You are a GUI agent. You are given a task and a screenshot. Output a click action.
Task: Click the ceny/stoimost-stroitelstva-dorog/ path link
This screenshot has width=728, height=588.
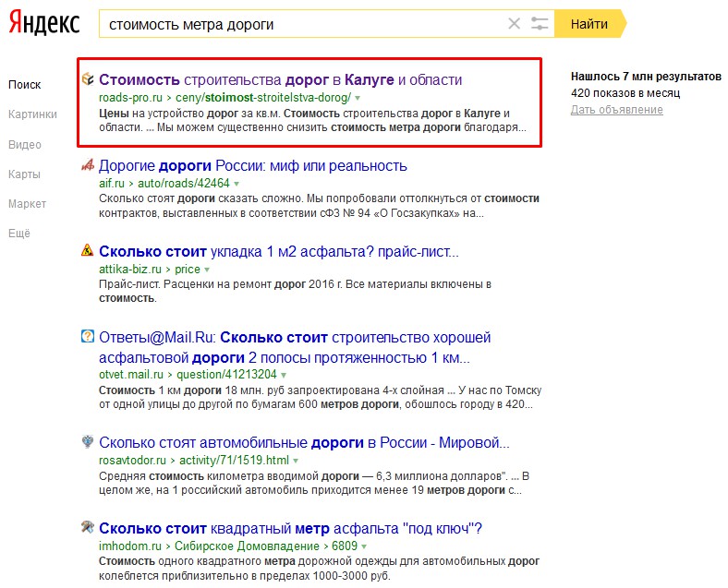(263, 98)
